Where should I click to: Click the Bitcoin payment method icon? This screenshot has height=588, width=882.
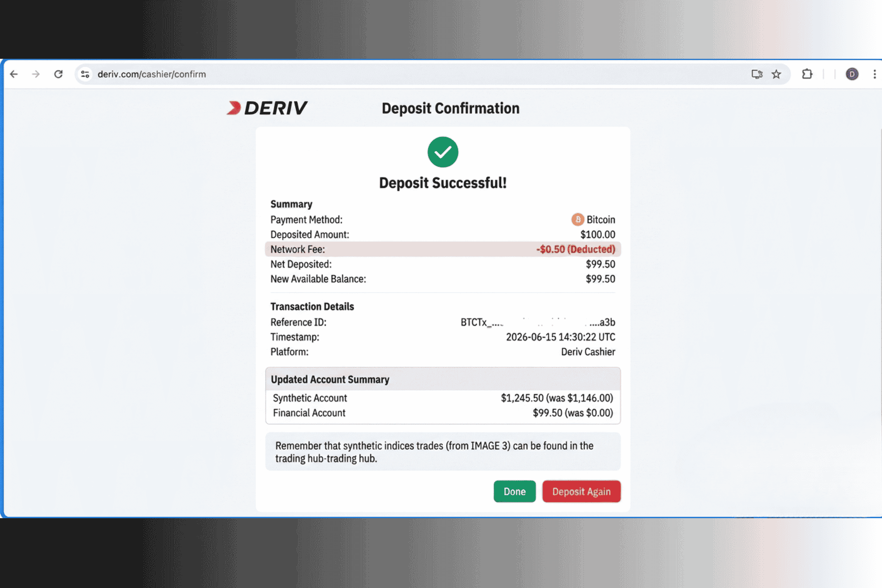[x=577, y=220]
